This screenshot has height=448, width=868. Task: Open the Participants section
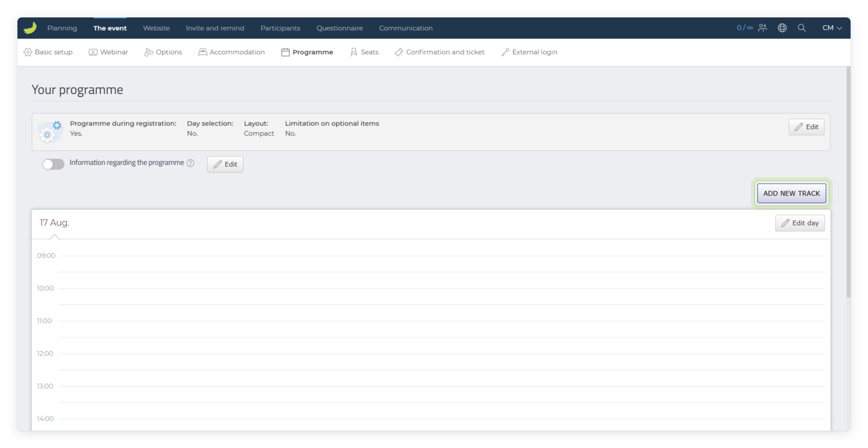tap(280, 28)
